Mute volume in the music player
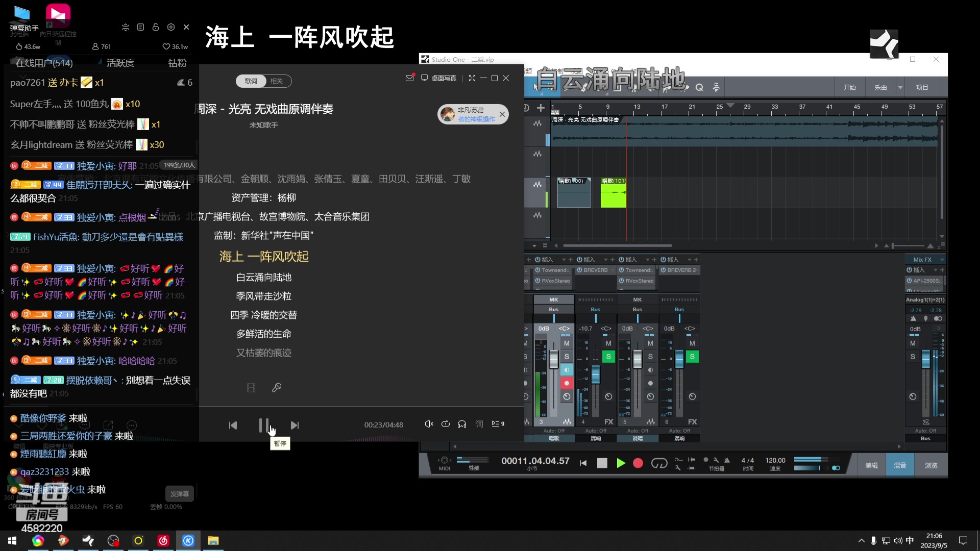Viewport: 980px width, 551px height. coord(429,424)
